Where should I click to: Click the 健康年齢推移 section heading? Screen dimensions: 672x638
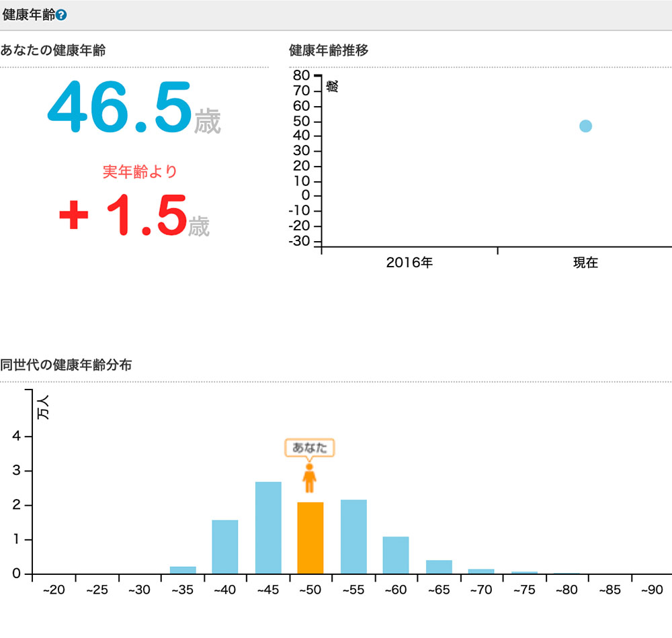(x=329, y=50)
